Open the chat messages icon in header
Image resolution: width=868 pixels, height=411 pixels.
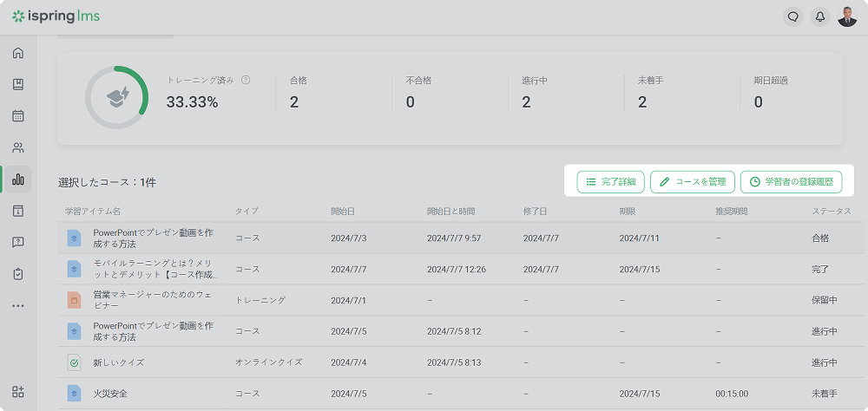click(792, 16)
